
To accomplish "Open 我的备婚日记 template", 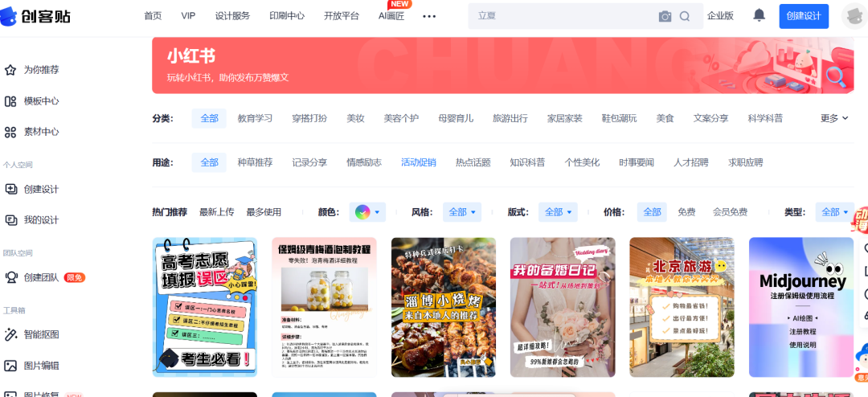I will (x=563, y=307).
